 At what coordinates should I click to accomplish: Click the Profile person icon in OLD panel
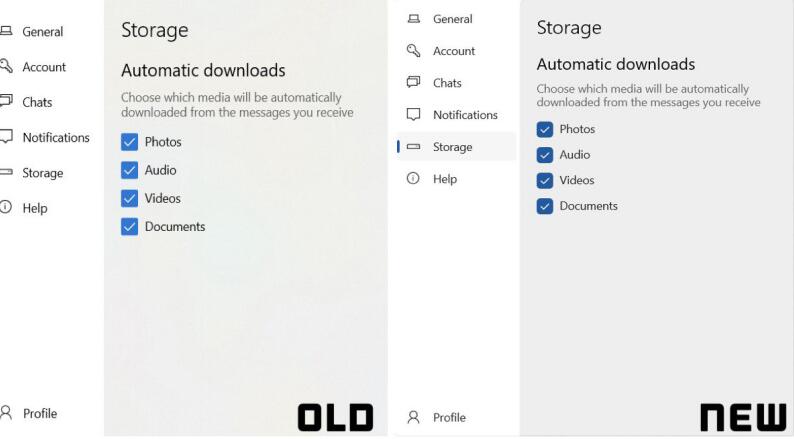[6, 413]
